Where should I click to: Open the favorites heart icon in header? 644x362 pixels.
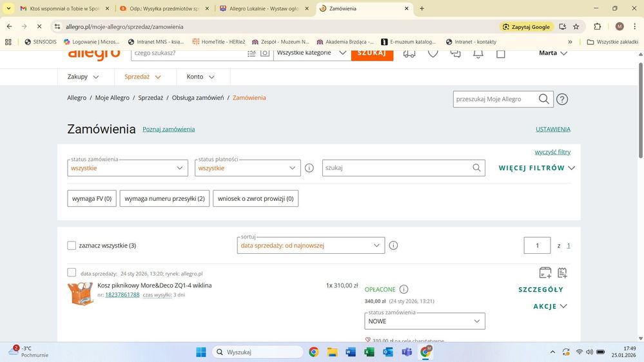[433, 53]
